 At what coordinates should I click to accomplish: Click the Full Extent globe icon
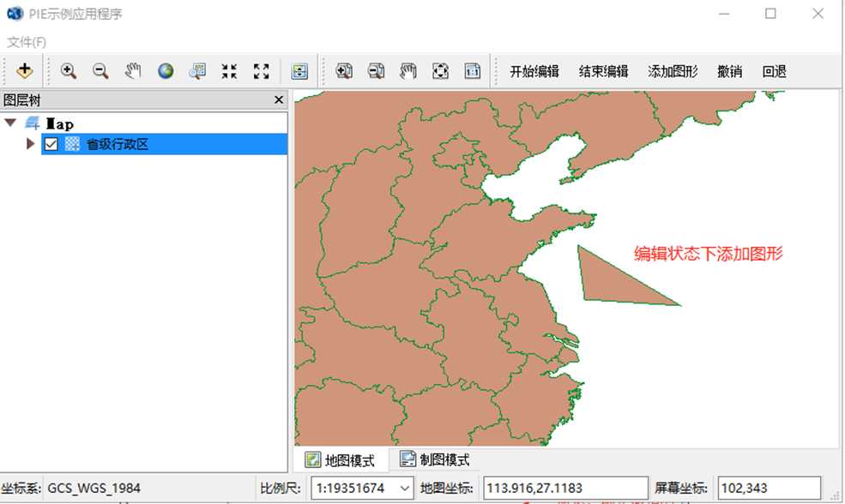[x=166, y=70]
